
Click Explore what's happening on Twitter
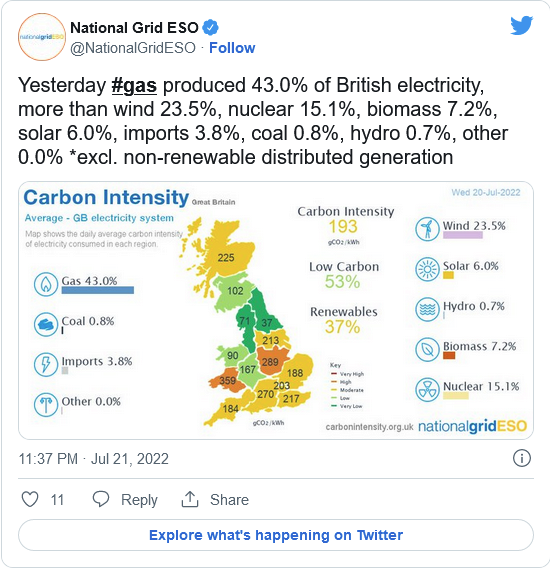tap(276, 535)
